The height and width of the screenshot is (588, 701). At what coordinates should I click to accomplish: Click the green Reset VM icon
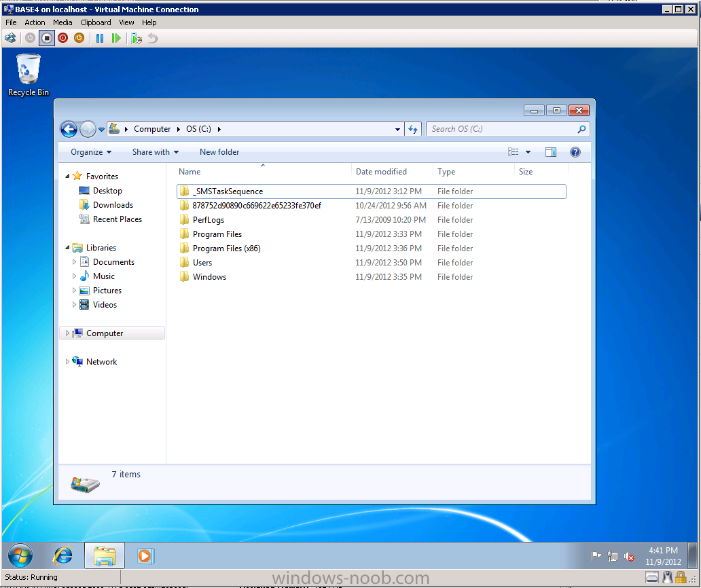[x=116, y=39]
